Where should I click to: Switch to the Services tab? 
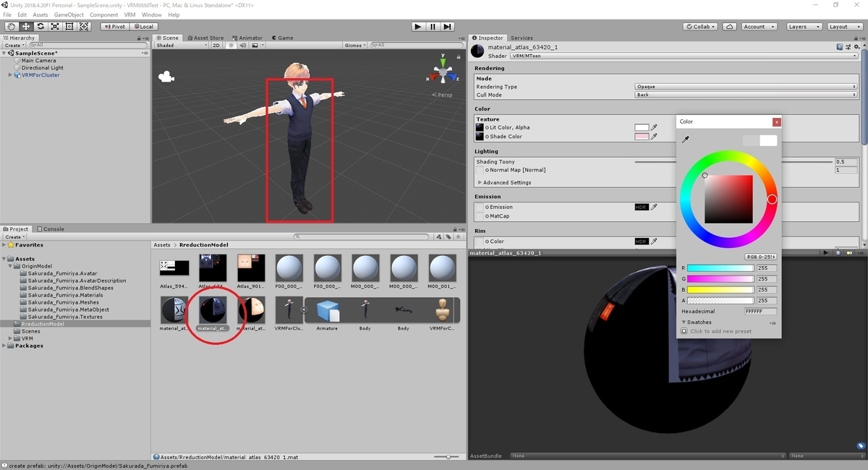[x=522, y=38]
